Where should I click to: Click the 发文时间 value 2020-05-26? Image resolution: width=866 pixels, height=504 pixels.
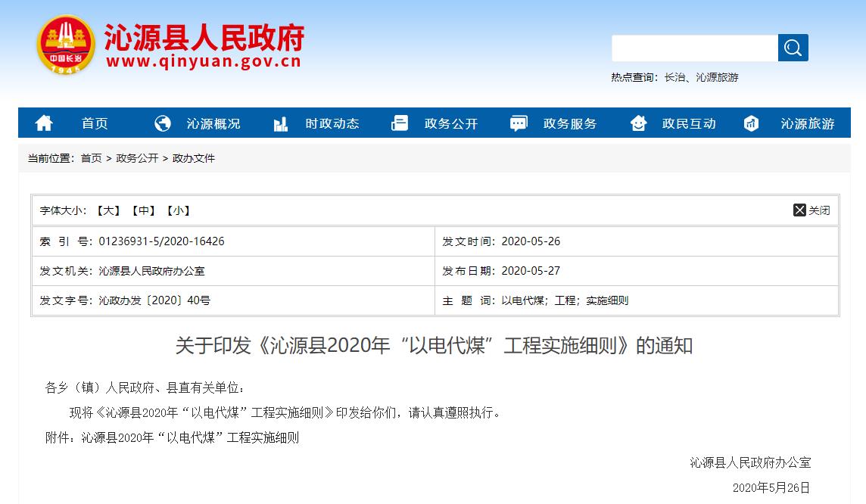click(x=531, y=241)
